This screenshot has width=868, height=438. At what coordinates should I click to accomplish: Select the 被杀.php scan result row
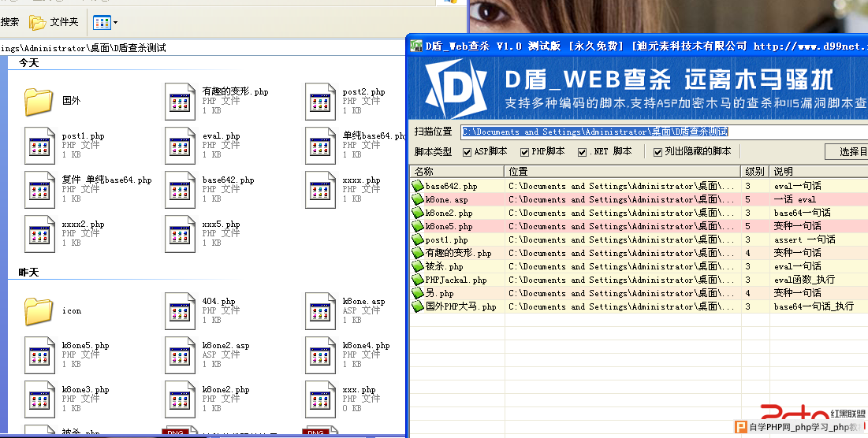pyautogui.click(x=639, y=266)
